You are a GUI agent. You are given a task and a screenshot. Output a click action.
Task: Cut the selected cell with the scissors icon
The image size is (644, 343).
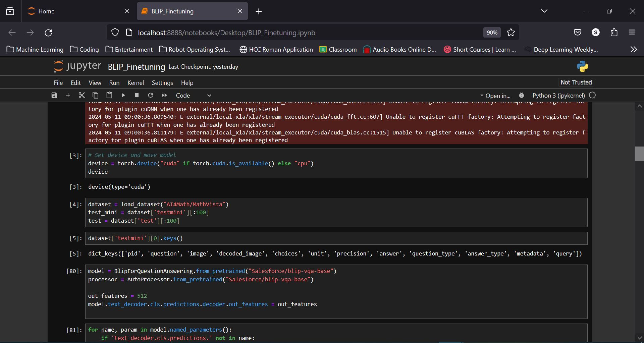[82, 95]
